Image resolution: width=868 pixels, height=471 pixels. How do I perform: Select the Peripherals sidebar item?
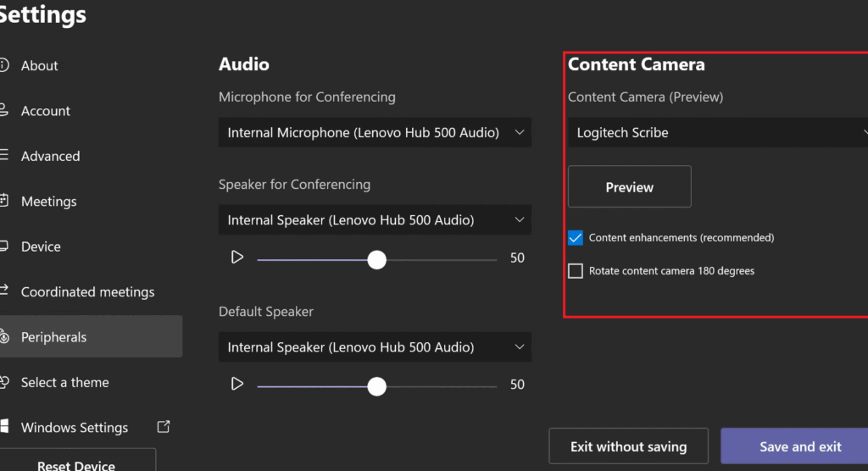click(x=91, y=336)
